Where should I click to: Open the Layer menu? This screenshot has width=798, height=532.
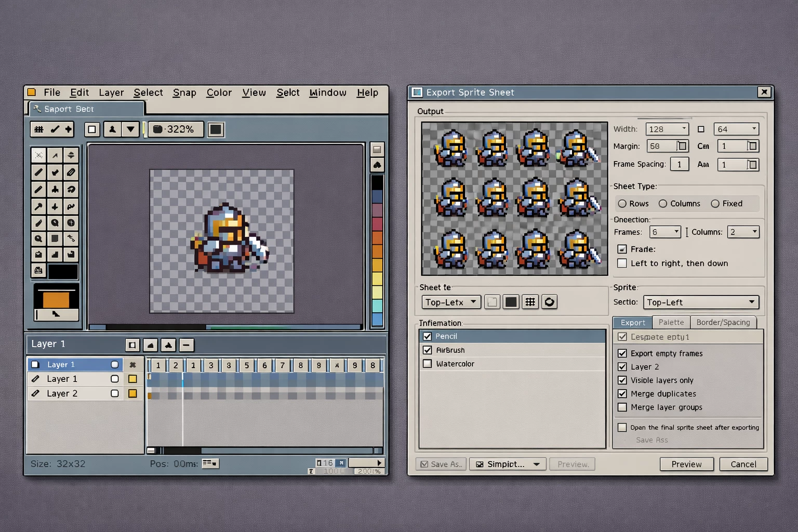click(111, 92)
